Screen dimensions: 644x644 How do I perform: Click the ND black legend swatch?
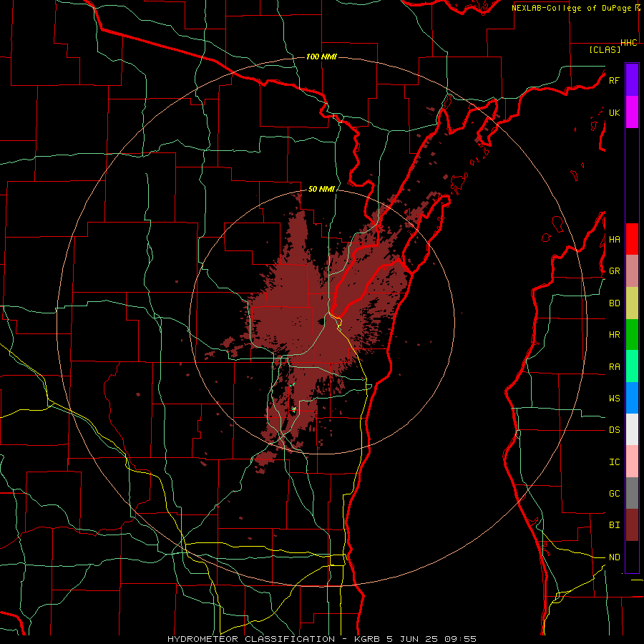pyautogui.click(x=632, y=557)
